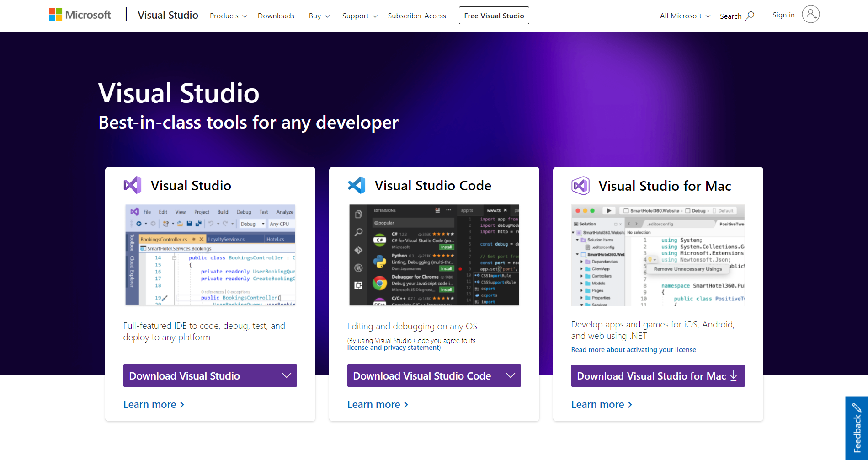The width and height of the screenshot is (868, 461).
Task: Go to Downloads in the navigation
Action: pos(276,16)
